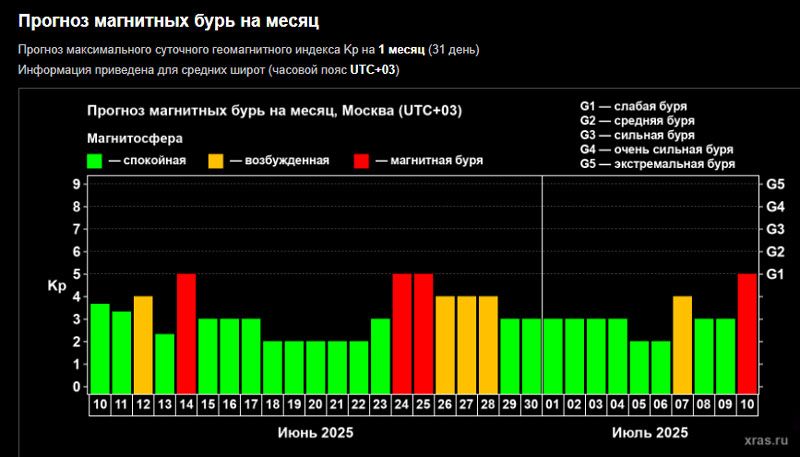Click the yellow 'возбужденная' legend swatch
800x457 pixels.
tap(216, 160)
